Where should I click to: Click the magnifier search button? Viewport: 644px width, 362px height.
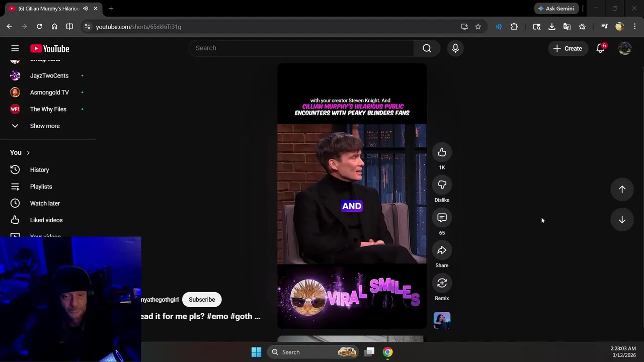click(x=427, y=48)
